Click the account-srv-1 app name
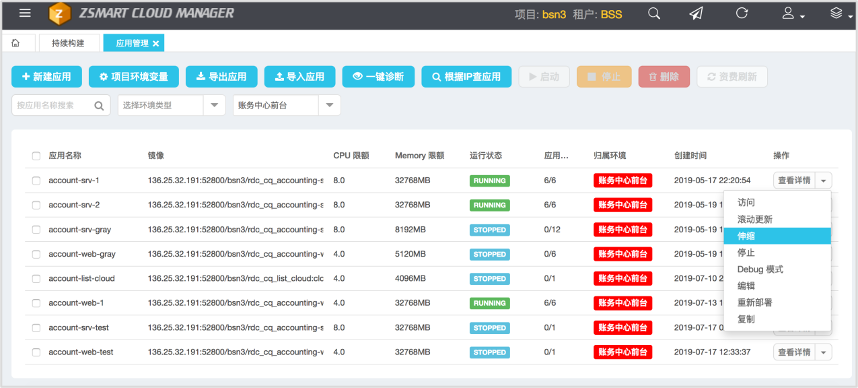The width and height of the screenshot is (858, 388). (74, 181)
